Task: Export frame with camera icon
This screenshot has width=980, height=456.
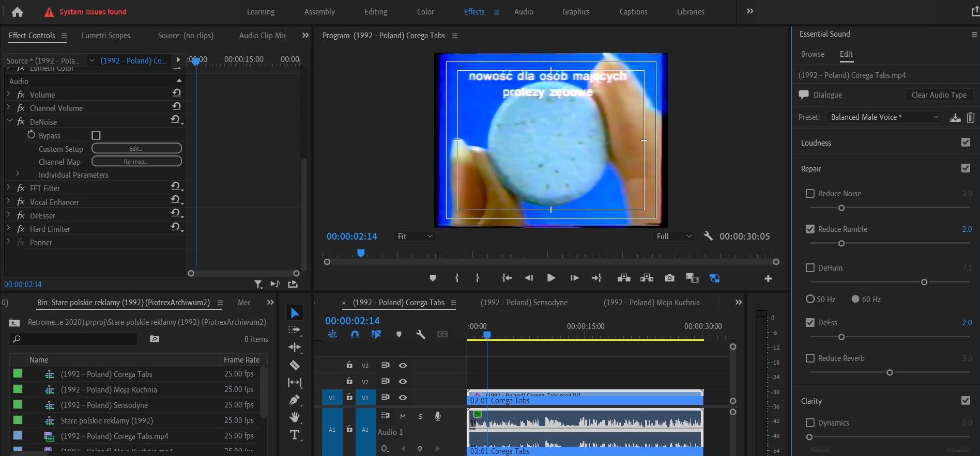Action: coord(669,278)
